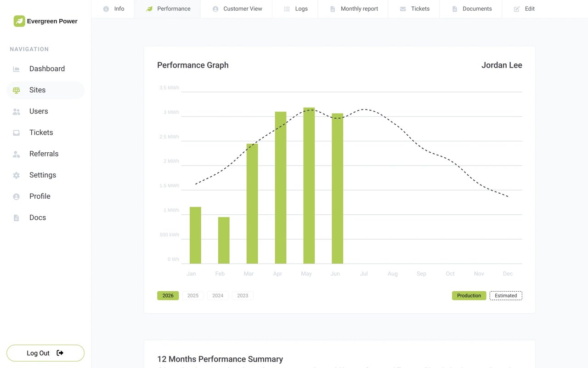Viewport: 588px width, 368px height.
Task: Click the Users people icon
Action: pos(17,111)
